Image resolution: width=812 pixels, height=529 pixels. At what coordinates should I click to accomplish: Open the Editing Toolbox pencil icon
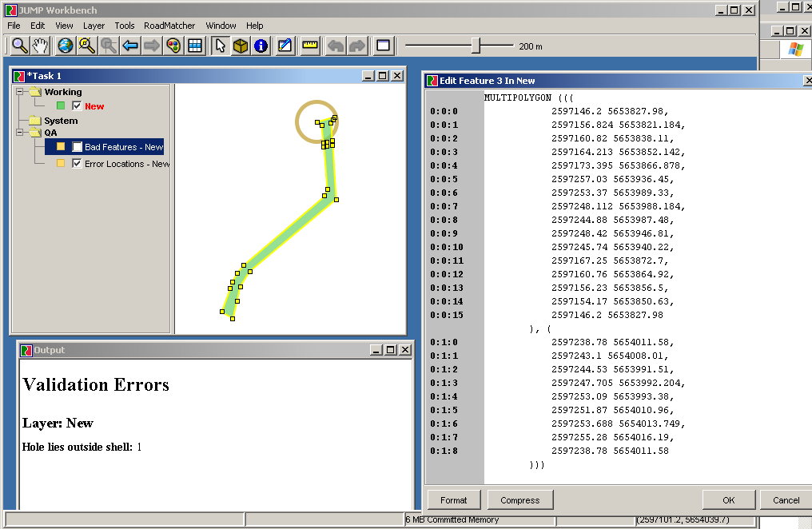coord(285,46)
